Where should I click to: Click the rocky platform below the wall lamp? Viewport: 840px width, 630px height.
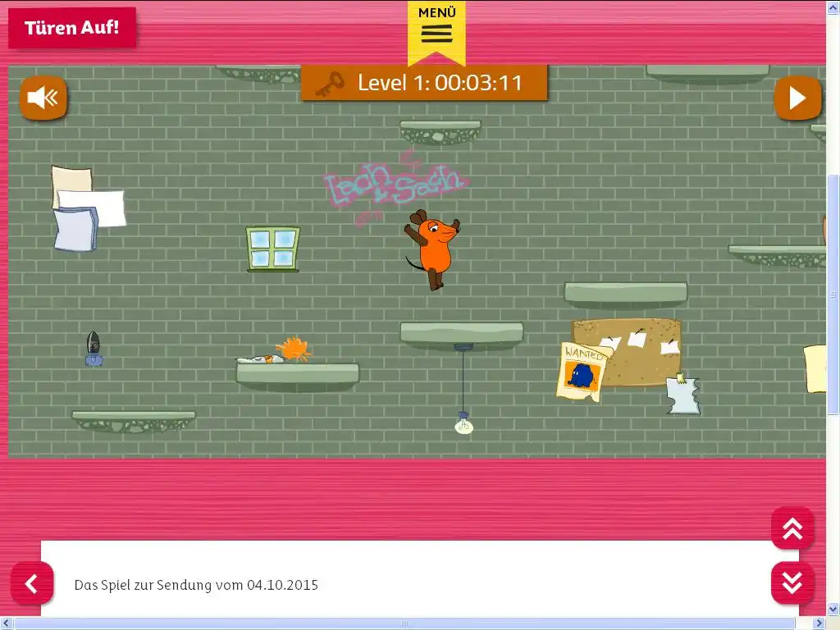[x=134, y=421]
